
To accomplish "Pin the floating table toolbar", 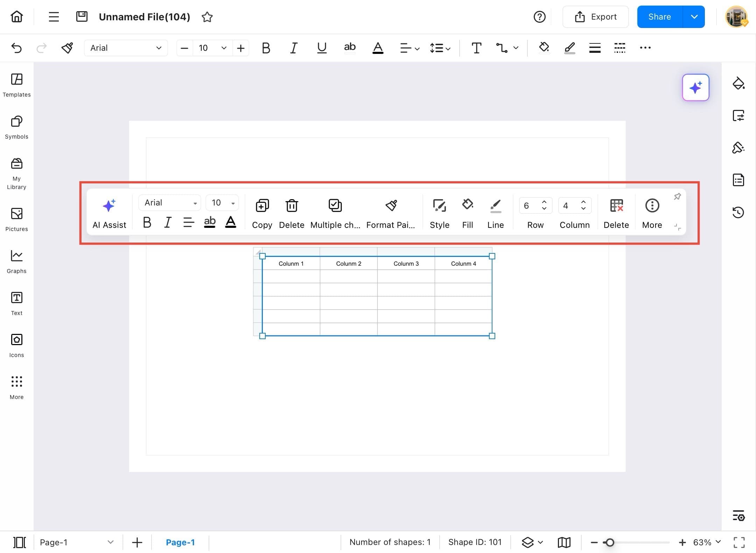I will tap(678, 196).
